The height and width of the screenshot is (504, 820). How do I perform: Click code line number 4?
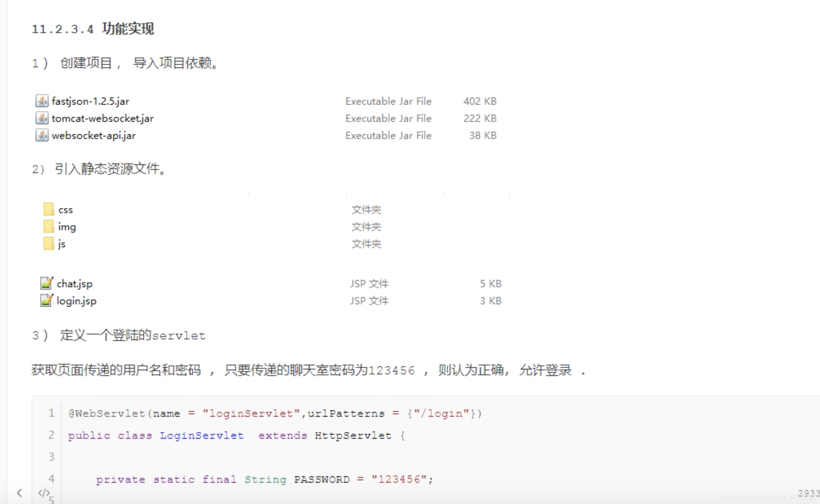point(51,479)
